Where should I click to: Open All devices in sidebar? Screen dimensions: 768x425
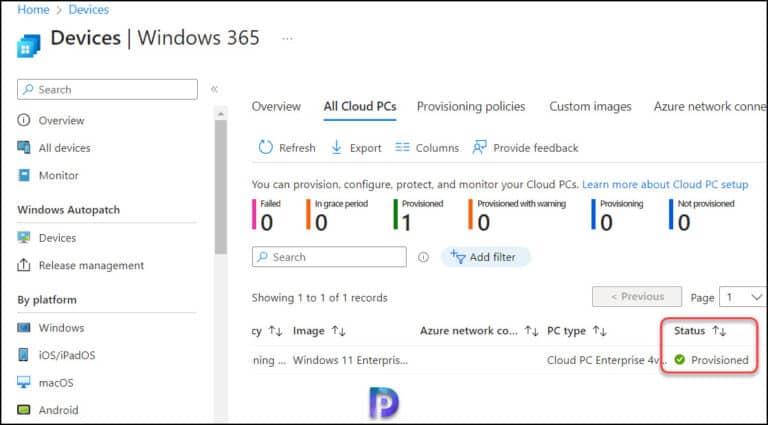65,148
